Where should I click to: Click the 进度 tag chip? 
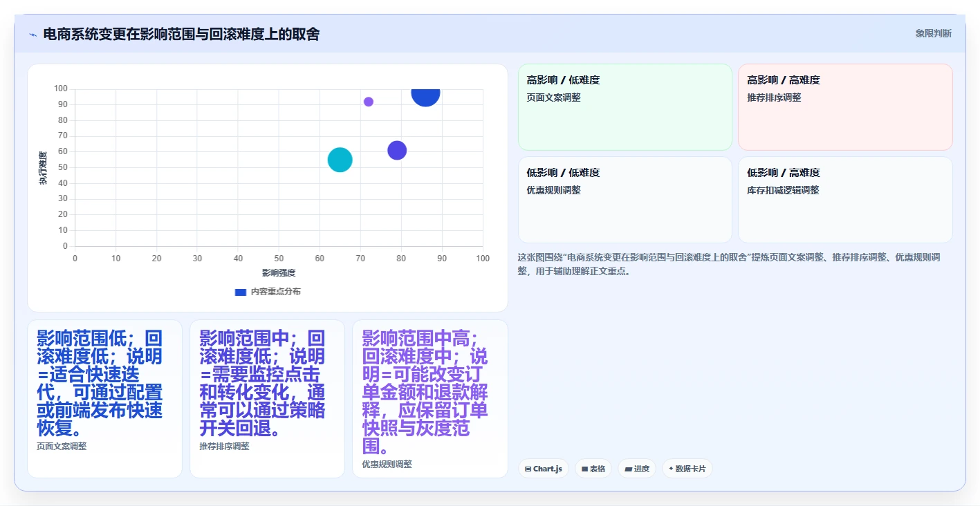click(x=637, y=469)
